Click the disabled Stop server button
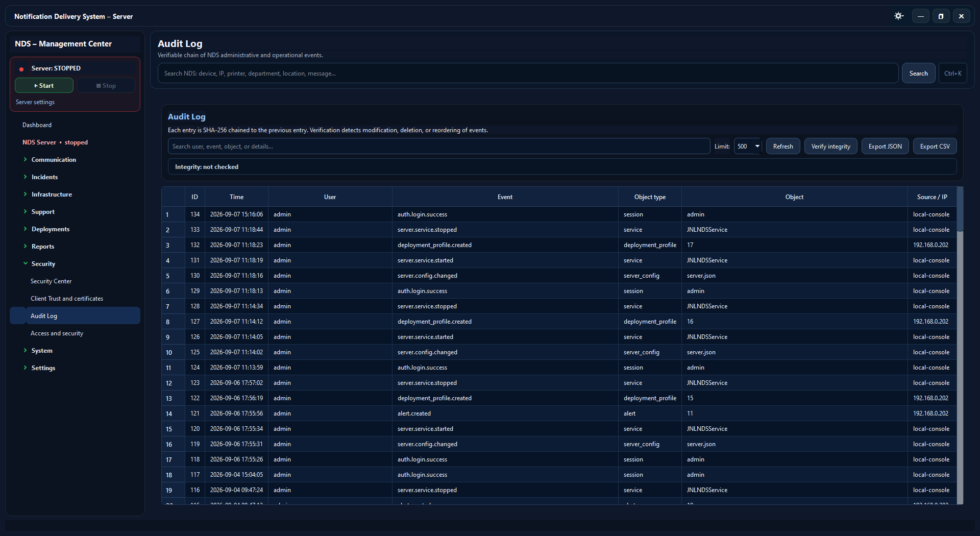980x536 pixels. coord(106,86)
